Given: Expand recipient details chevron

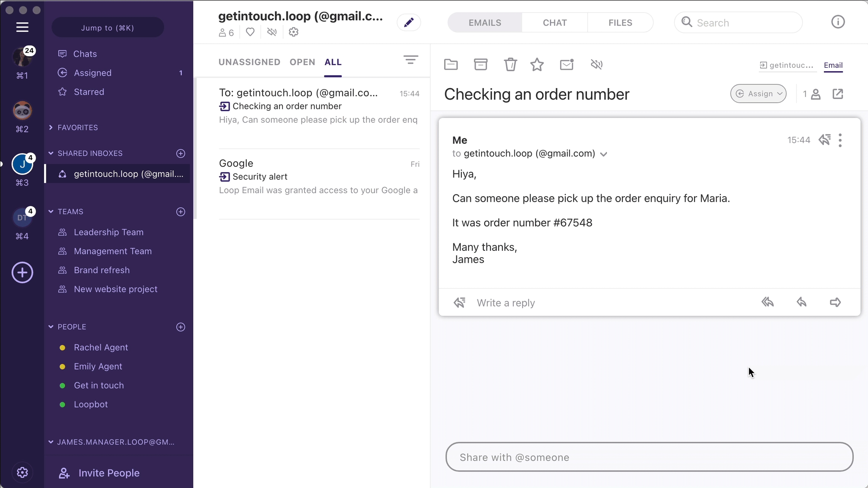Looking at the screenshot, I should pos(604,154).
